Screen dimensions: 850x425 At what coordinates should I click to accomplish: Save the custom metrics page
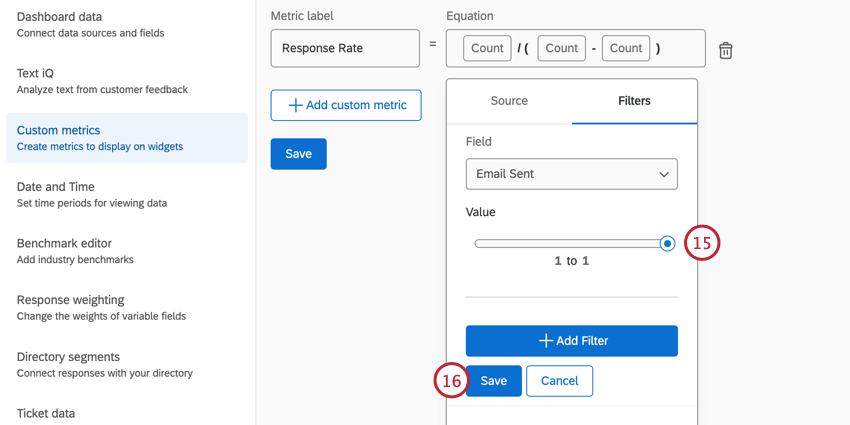coord(298,154)
